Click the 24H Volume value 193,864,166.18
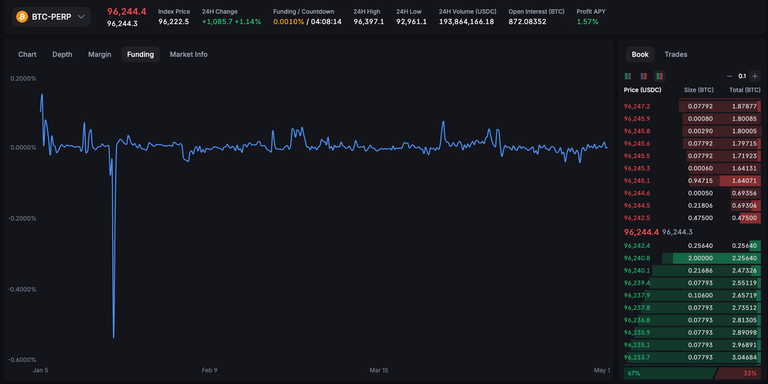 coord(467,22)
